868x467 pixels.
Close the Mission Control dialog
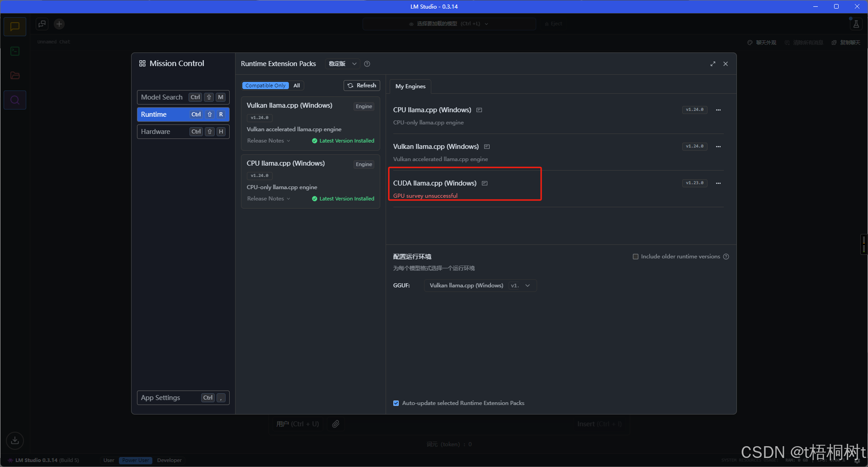(x=726, y=64)
